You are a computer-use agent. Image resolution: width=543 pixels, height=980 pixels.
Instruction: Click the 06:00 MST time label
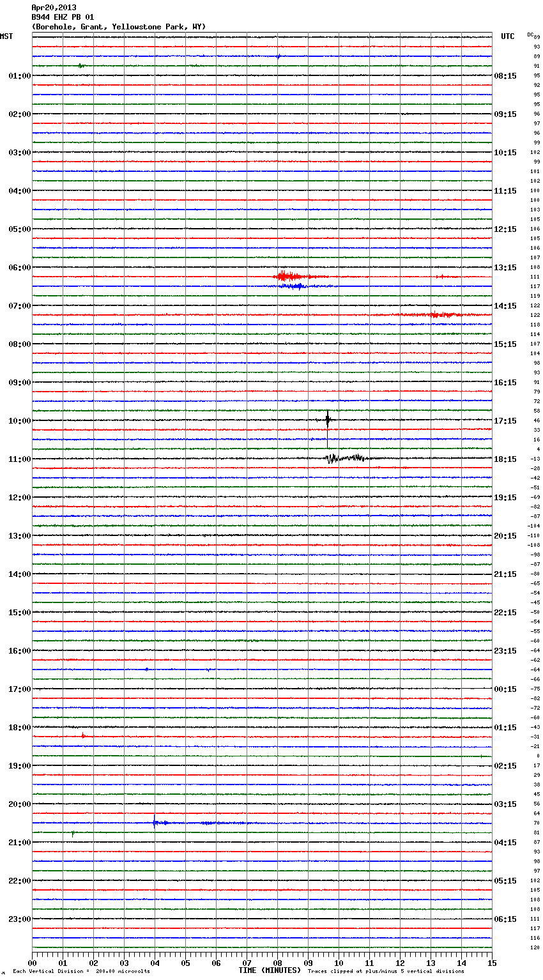20,268
